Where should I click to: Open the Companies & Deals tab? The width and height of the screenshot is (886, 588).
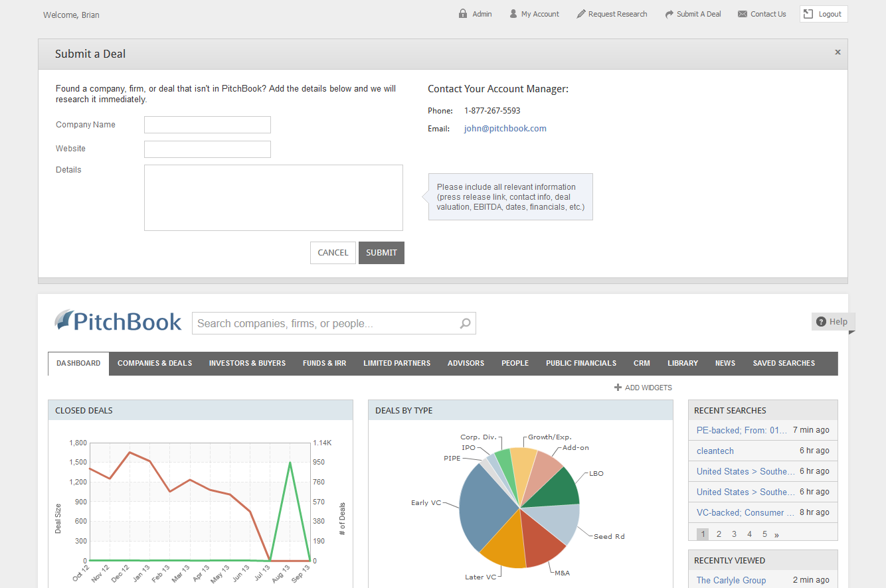[155, 364]
